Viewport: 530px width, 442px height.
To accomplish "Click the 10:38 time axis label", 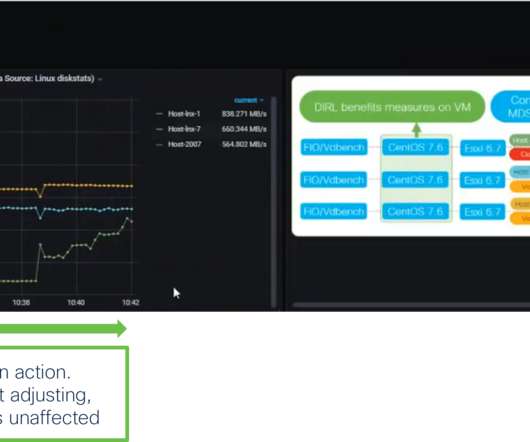I will click(21, 302).
